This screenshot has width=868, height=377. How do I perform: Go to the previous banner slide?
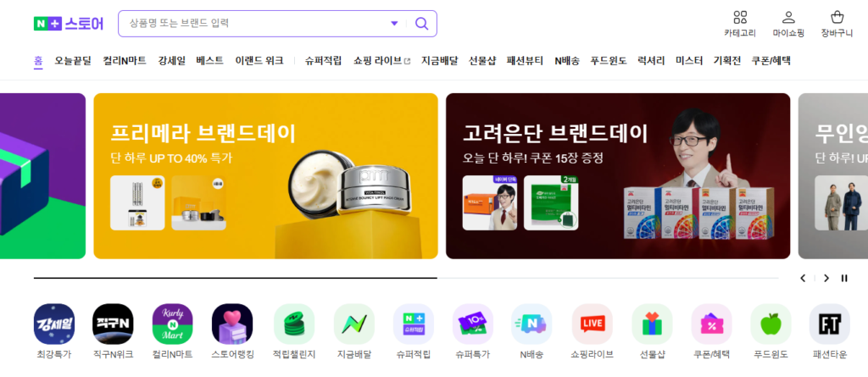coord(803,278)
